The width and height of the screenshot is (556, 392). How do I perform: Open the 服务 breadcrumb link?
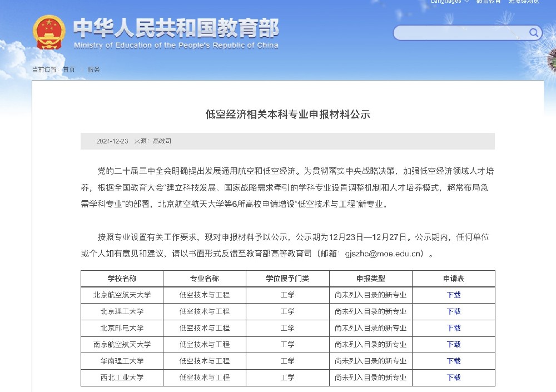coord(93,70)
